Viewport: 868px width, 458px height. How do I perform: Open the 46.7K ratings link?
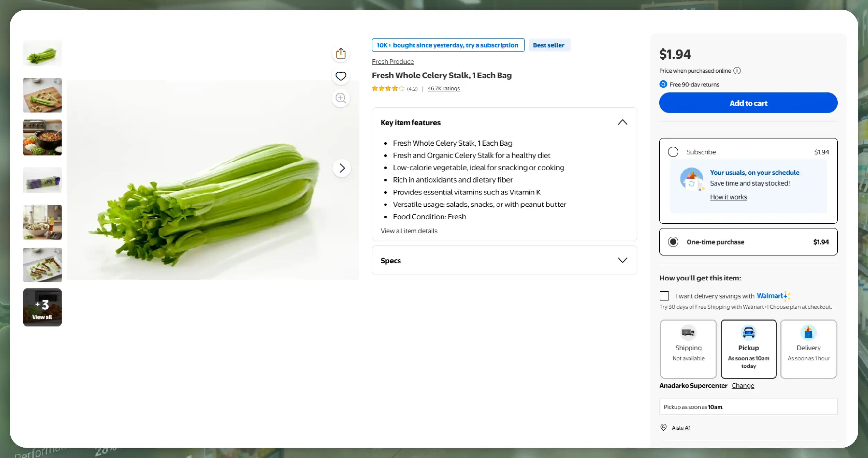[x=444, y=89]
